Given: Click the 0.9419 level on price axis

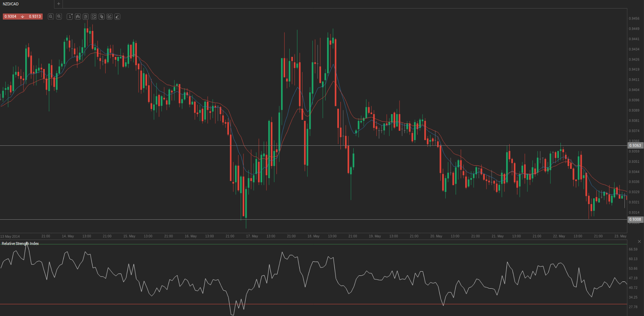Looking at the screenshot, I should pos(634,70).
